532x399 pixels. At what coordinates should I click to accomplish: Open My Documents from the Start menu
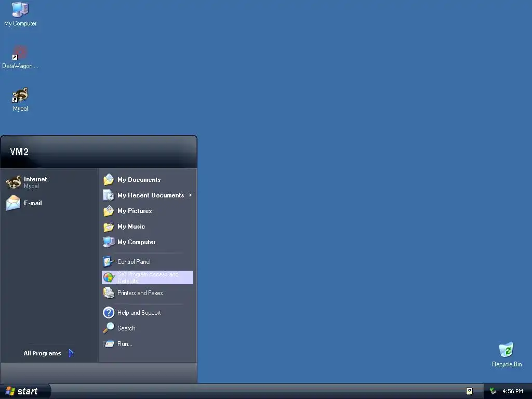tap(148, 179)
